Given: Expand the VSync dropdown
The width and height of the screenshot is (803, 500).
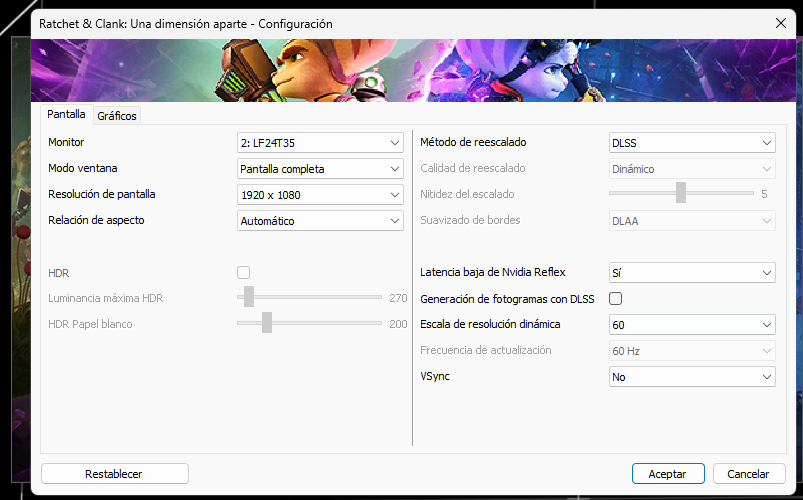Looking at the screenshot, I should 692,377.
